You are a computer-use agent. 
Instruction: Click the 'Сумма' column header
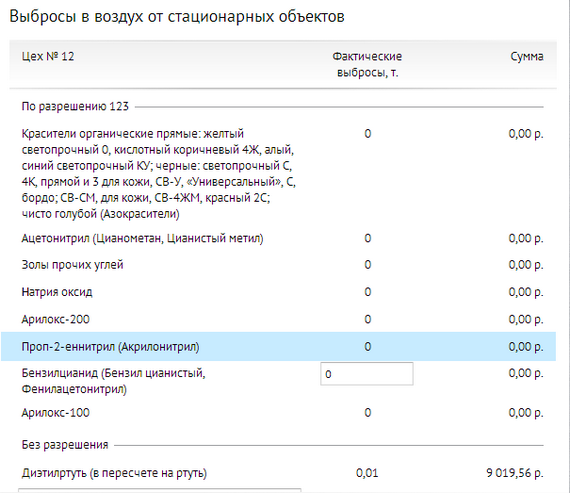coord(527,56)
